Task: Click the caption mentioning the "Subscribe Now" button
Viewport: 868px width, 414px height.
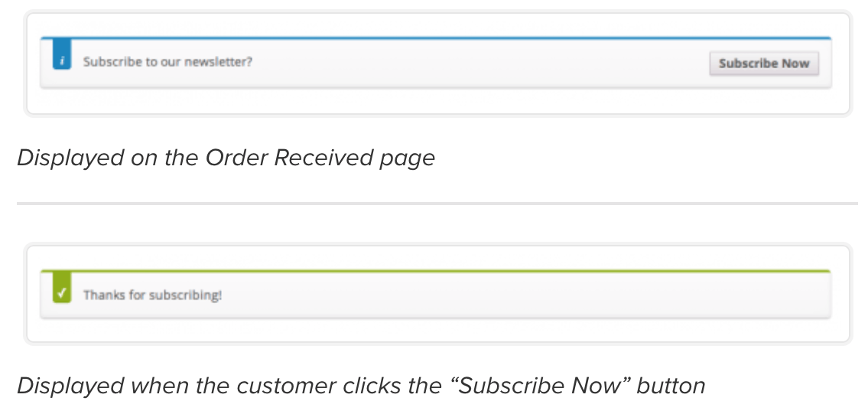Action: pos(361,386)
